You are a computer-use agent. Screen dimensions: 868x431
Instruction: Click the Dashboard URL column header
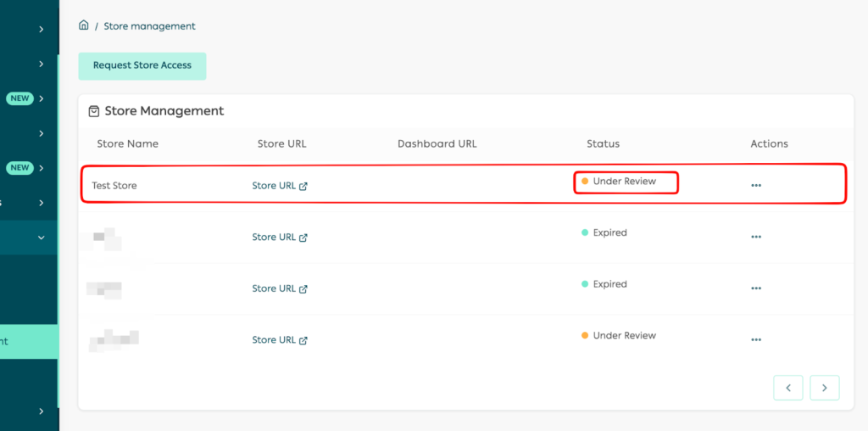coord(437,144)
